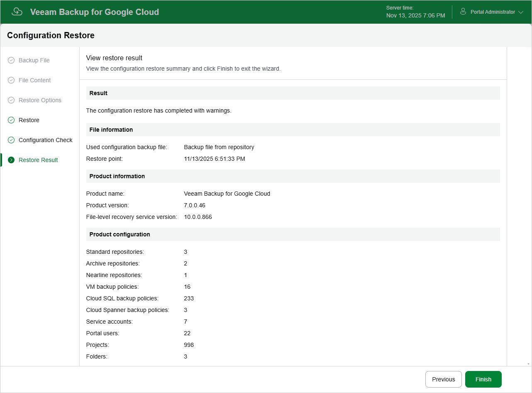Click the scroll down arrow of results
The image size is (532, 393).
click(528, 364)
